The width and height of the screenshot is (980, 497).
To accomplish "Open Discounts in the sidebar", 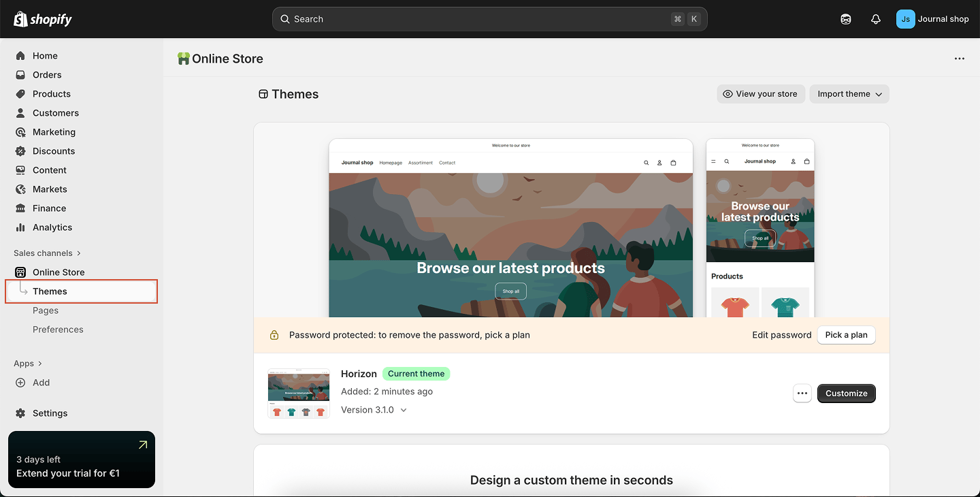I will coord(82,151).
